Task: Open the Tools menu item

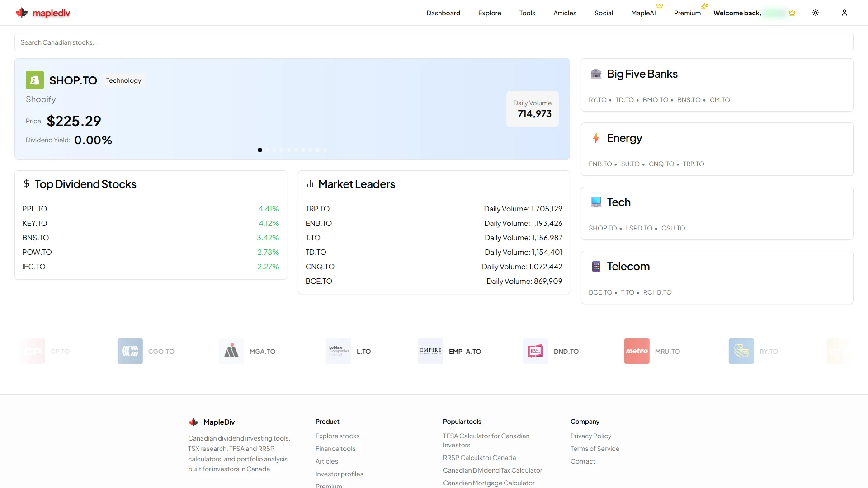Action: (527, 13)
